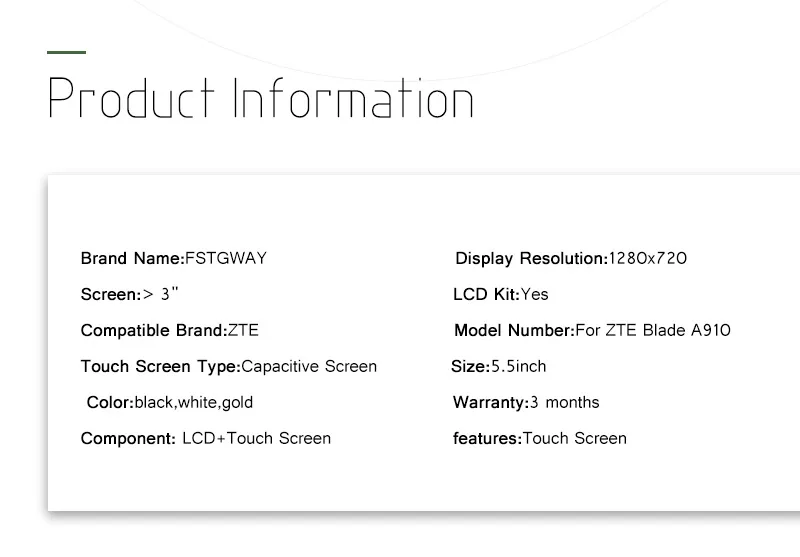
Task: Click the Component LCD+Touch Screen line
Action: 206,439
